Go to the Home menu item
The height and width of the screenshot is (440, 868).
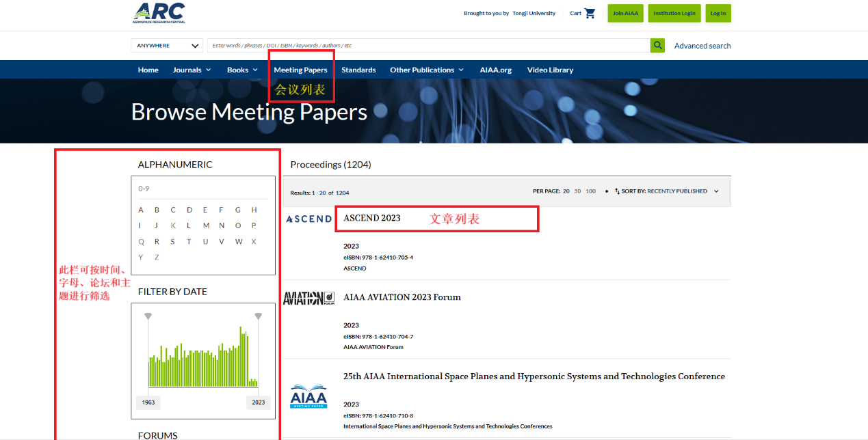pos(148,70)
